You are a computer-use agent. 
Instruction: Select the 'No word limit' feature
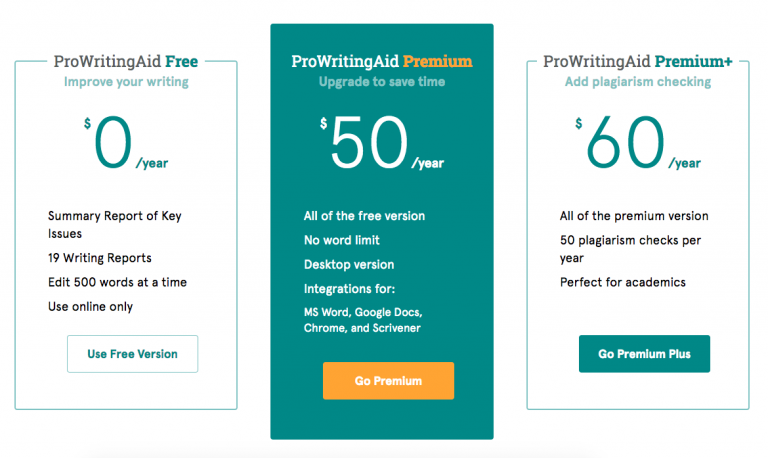click(x=342, y=240)
